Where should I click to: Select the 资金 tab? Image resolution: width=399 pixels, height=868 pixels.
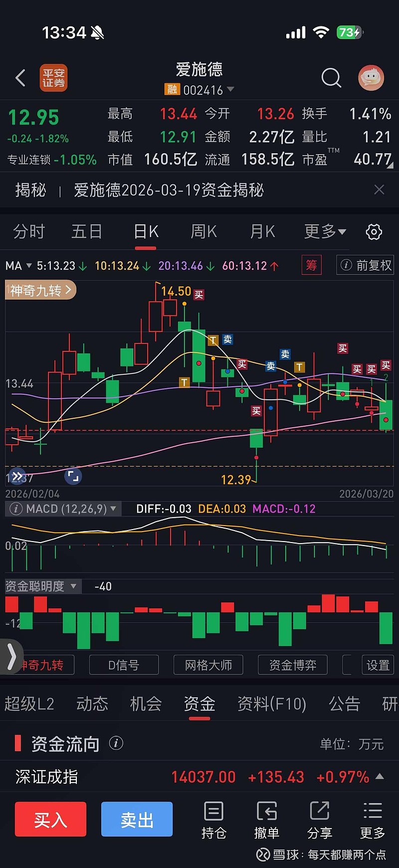(199, 704)
